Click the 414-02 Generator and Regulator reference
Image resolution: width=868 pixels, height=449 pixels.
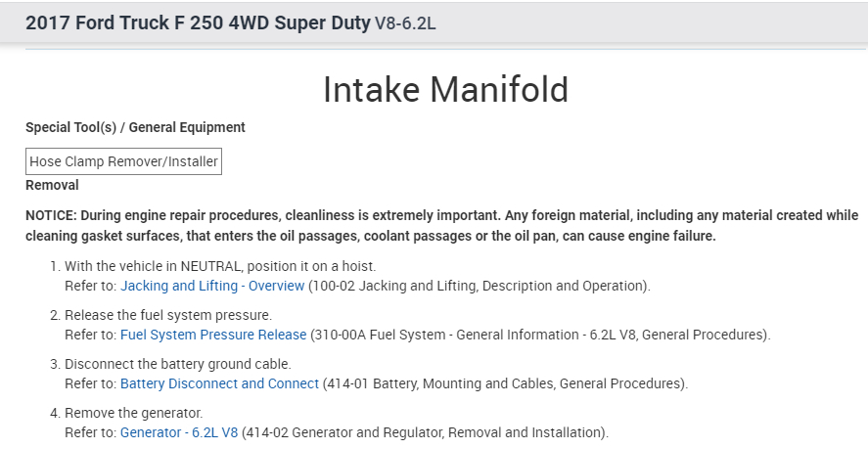point(426,432)
